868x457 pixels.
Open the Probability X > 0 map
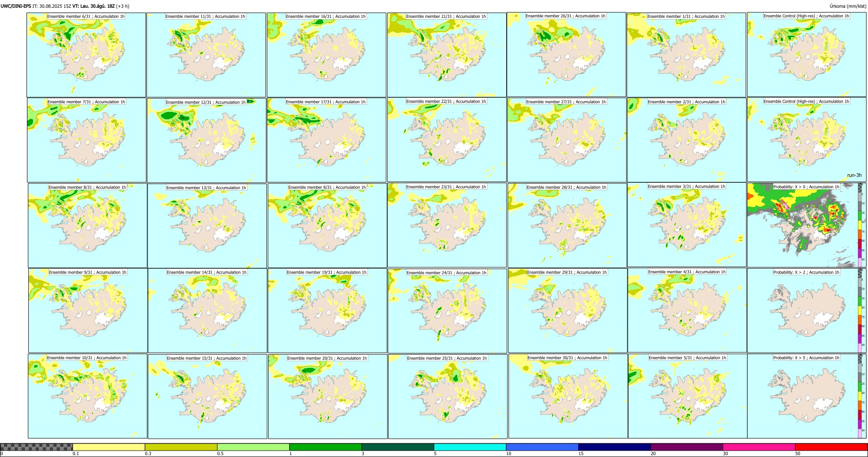point(803,225)
